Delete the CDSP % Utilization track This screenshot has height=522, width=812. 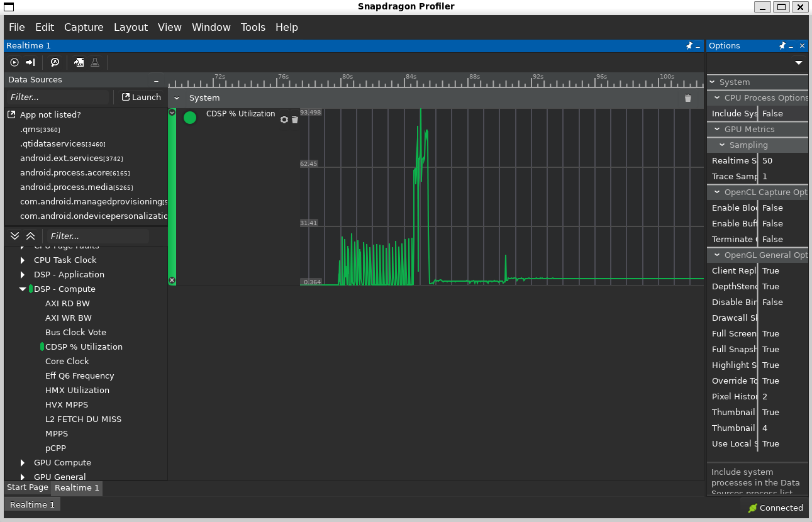(295, 119)
